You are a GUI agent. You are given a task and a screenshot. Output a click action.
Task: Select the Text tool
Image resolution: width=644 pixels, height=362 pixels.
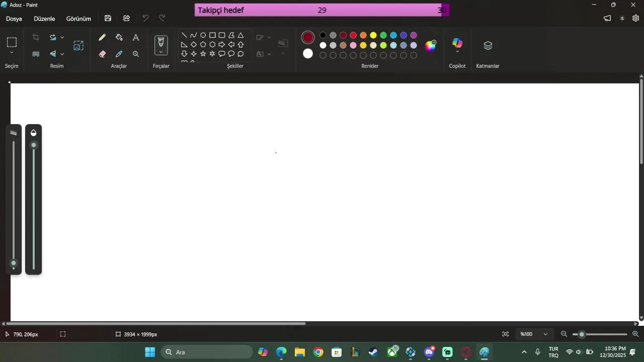pos(136,37)
